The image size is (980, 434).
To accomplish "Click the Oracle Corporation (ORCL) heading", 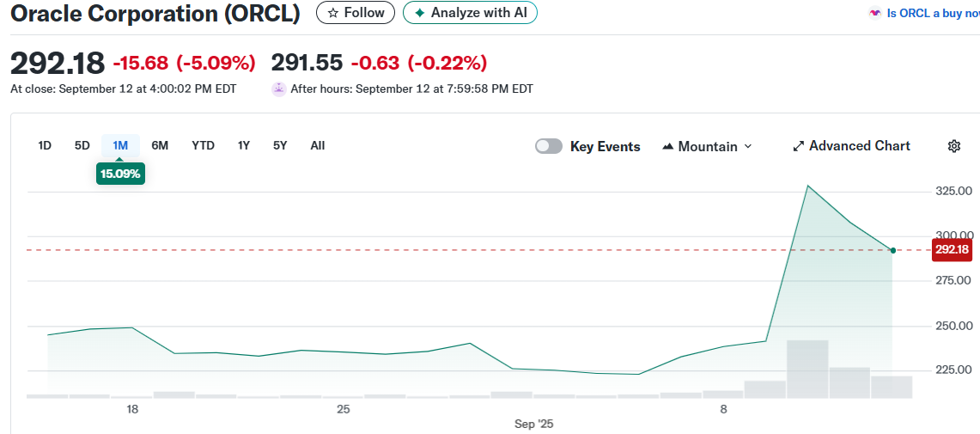I will tap(155, 13).
